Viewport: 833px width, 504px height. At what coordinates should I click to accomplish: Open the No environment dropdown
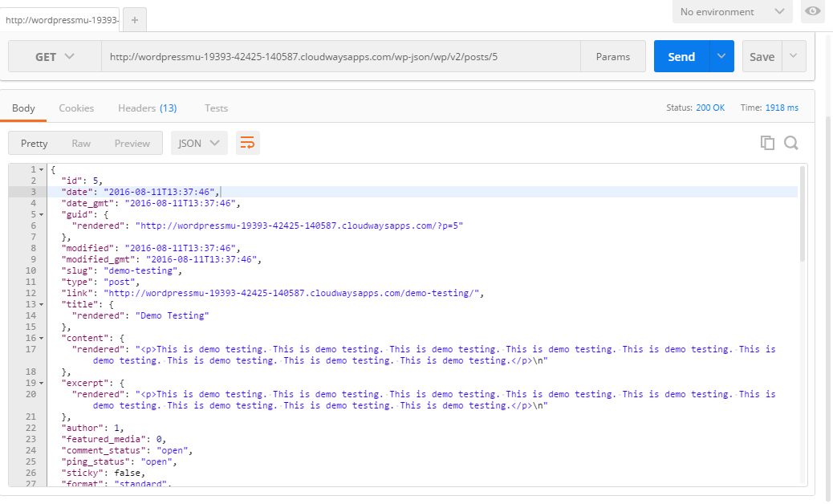pyautogui.click(x=732, y=12)
